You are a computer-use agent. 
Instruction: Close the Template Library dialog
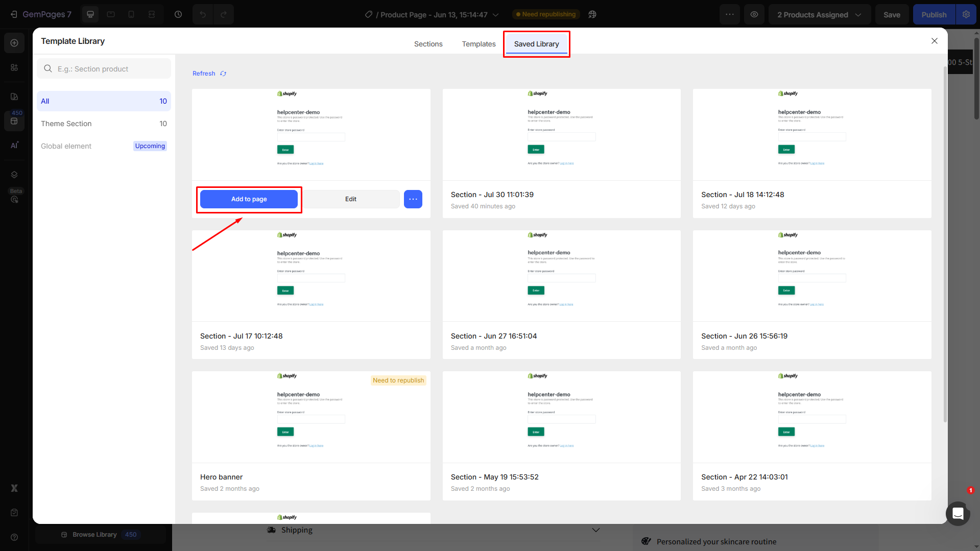click(x=934, y=41)
